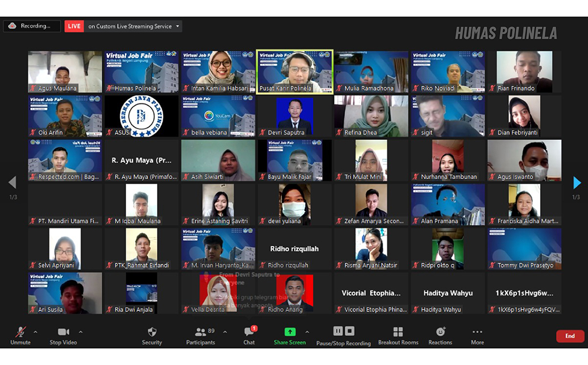Go to previous page of participants
Screen dimensions: 588x365
[x=12, y=182]
